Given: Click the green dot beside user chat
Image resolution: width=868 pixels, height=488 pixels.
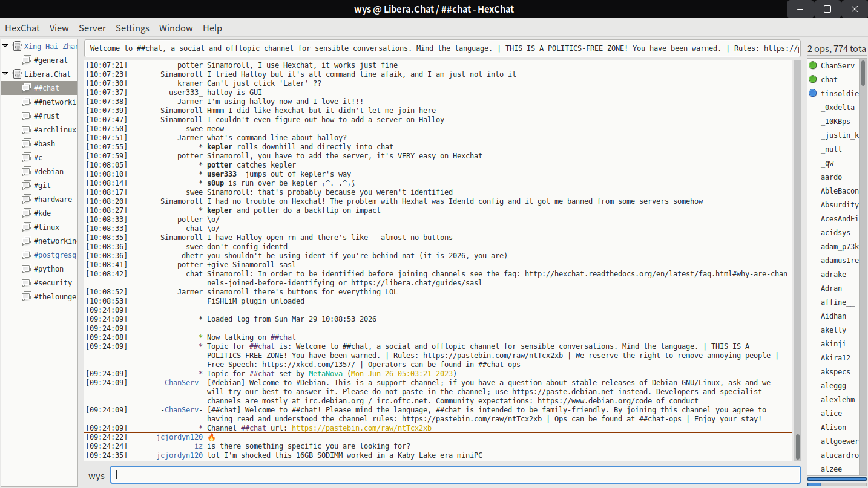Looking at the screenshot, I should (812, 79).
